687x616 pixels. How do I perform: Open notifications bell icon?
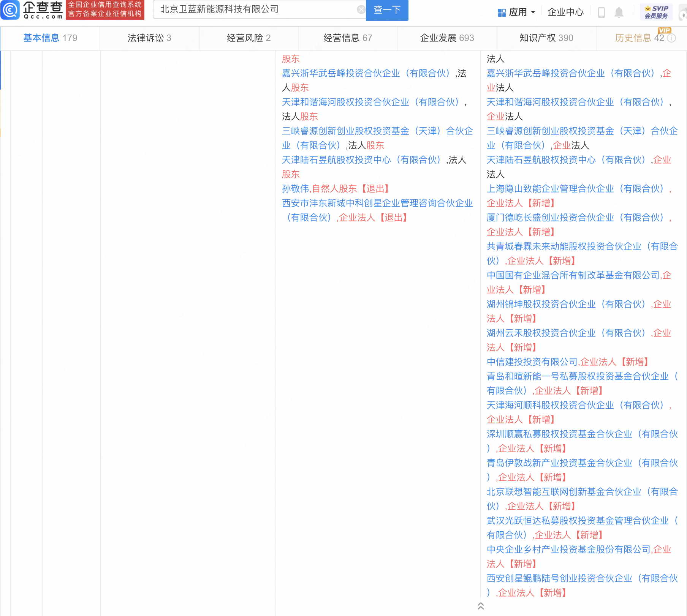point(619,12)
